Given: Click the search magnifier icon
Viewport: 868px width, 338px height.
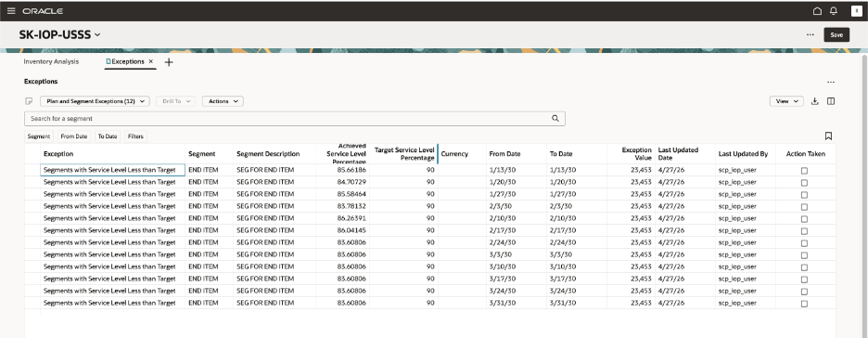Looking at the screenshot, I should pos(555,118).
